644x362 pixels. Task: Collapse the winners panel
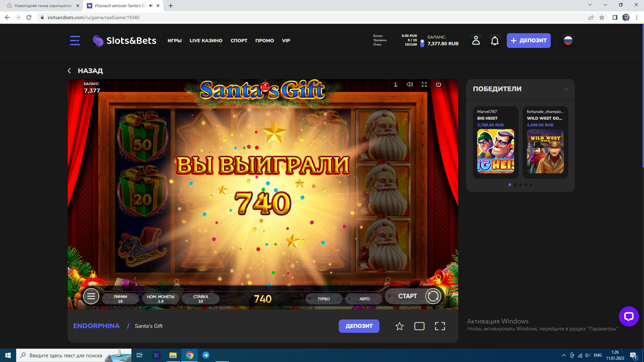[x=566, y=89]
